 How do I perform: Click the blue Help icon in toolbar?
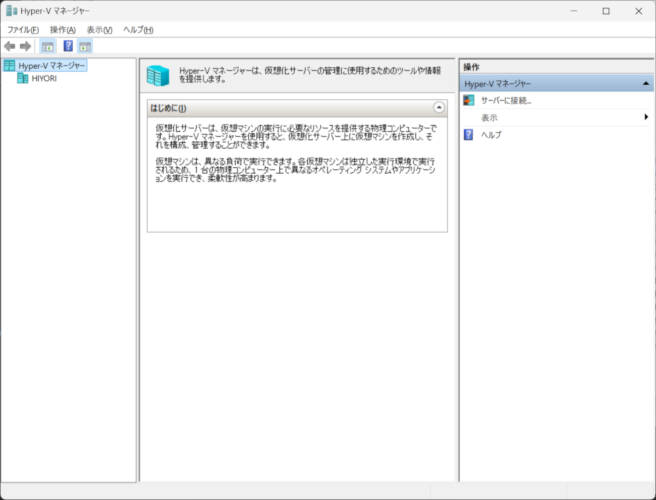click(68, 46)
